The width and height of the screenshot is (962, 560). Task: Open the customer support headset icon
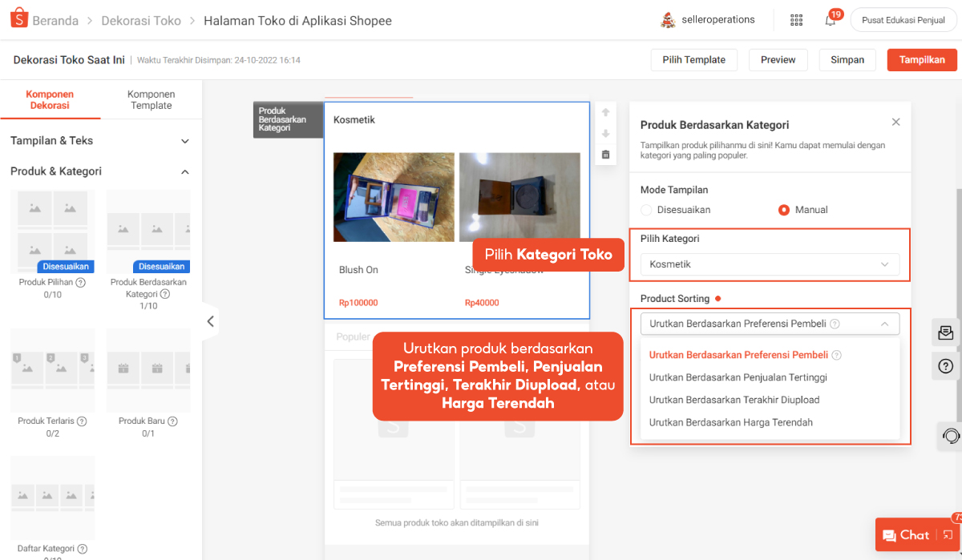point(951,437)
